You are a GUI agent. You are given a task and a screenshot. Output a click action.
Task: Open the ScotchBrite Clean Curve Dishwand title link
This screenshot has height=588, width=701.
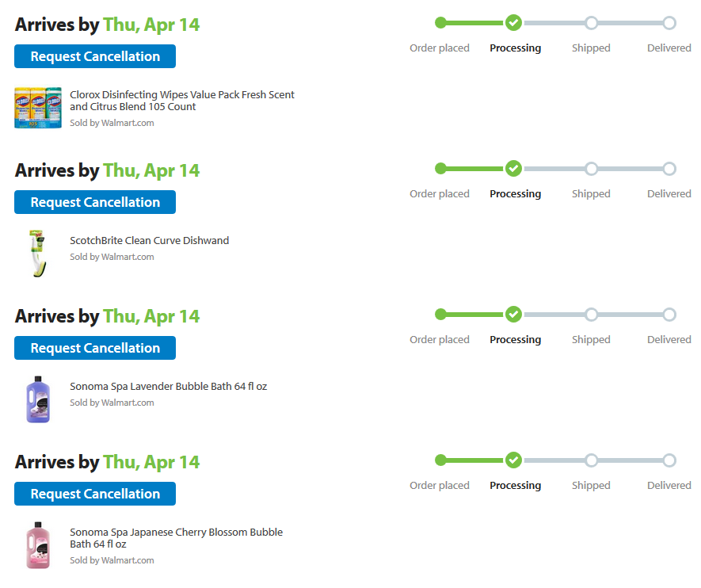[x=149, y=241]
